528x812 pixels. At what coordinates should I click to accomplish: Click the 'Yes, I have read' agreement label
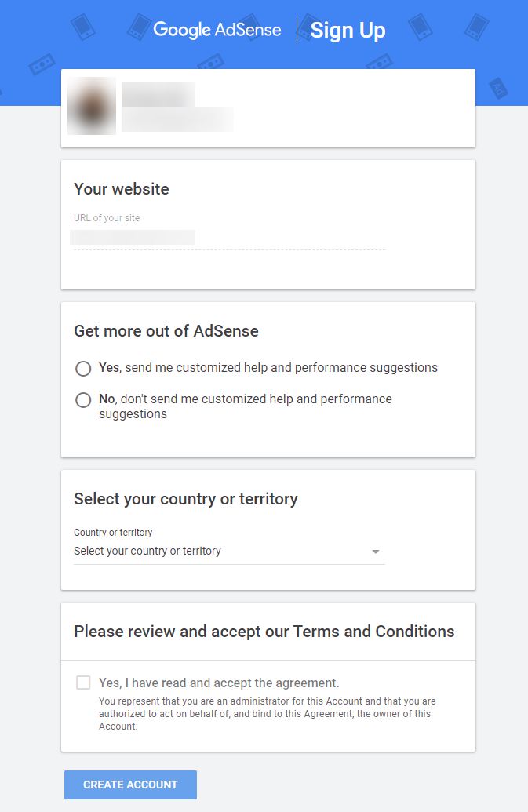click(x=219, y=683)
